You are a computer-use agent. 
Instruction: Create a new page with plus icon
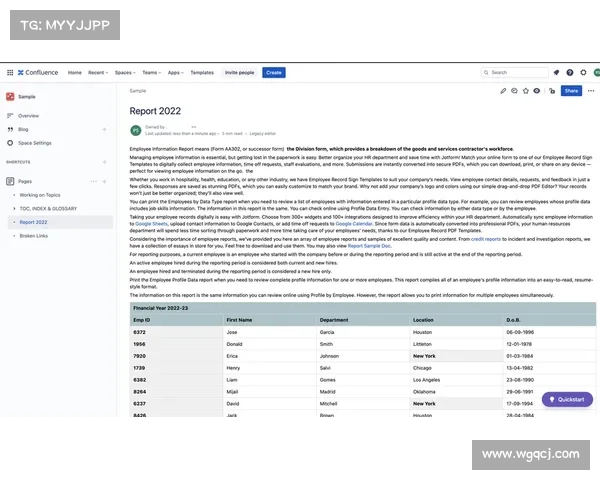tap(104, 181)
